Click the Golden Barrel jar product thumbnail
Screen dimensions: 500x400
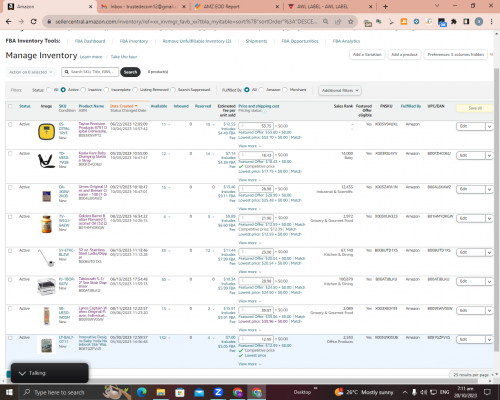point(46,224)
